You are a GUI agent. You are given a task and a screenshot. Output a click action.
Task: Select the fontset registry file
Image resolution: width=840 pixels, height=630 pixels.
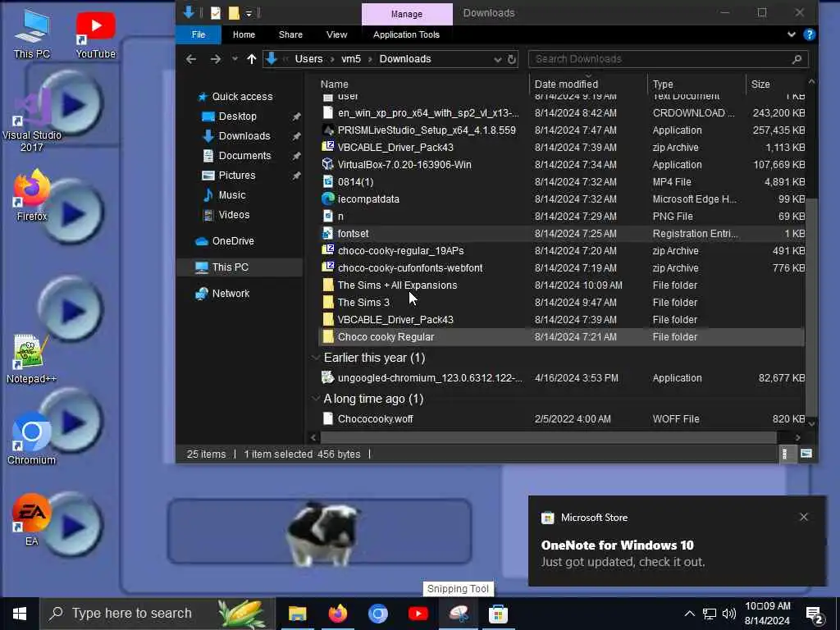(x=562, y=234)
